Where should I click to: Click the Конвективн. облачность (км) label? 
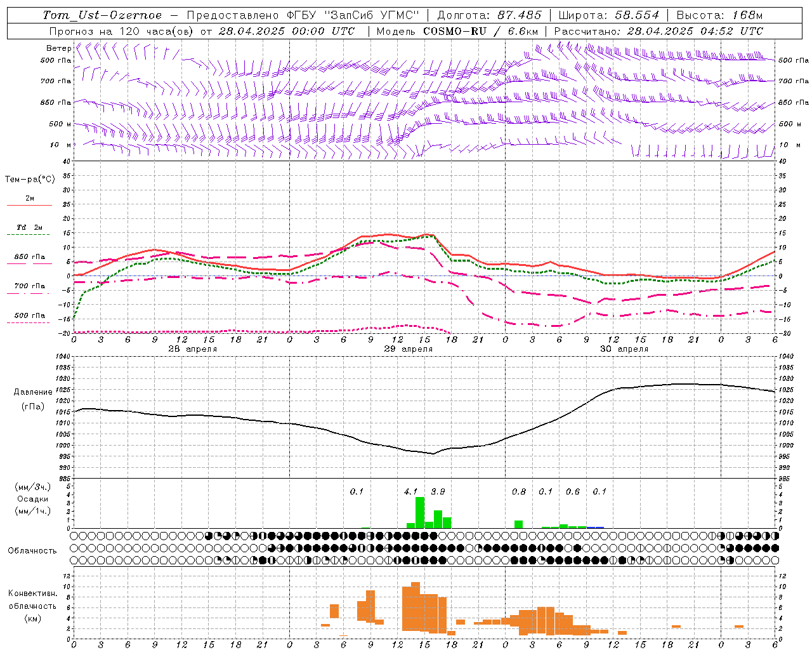(32, 606)
